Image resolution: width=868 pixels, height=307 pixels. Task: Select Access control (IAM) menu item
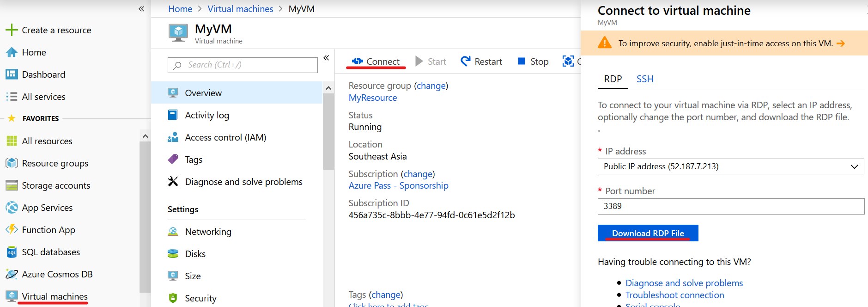click(x=225, y=137)
